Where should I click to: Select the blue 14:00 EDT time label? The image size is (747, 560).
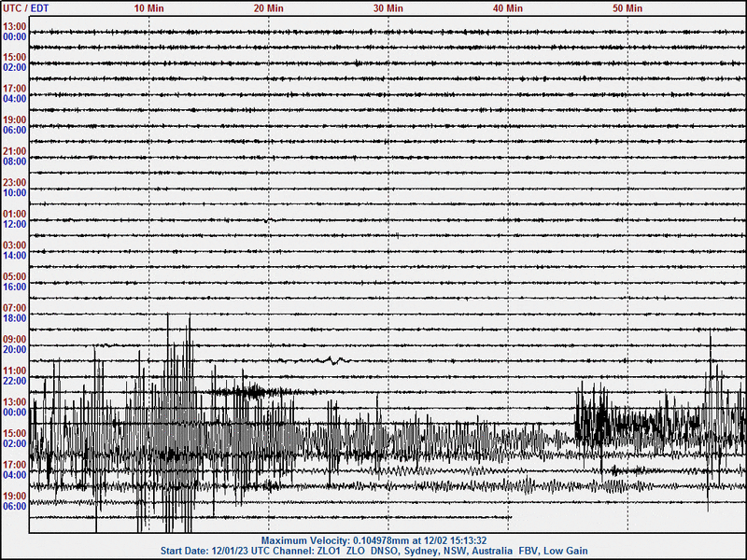tap(15, 256)
